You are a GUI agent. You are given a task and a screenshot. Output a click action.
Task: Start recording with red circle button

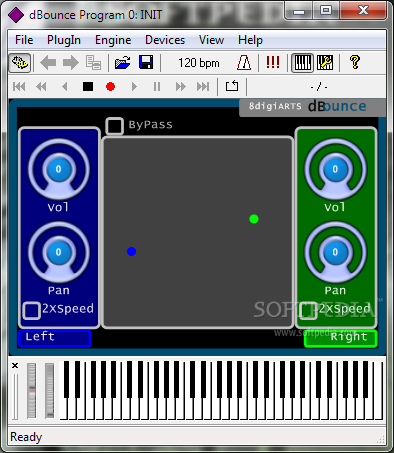click(x=110, y=87)
